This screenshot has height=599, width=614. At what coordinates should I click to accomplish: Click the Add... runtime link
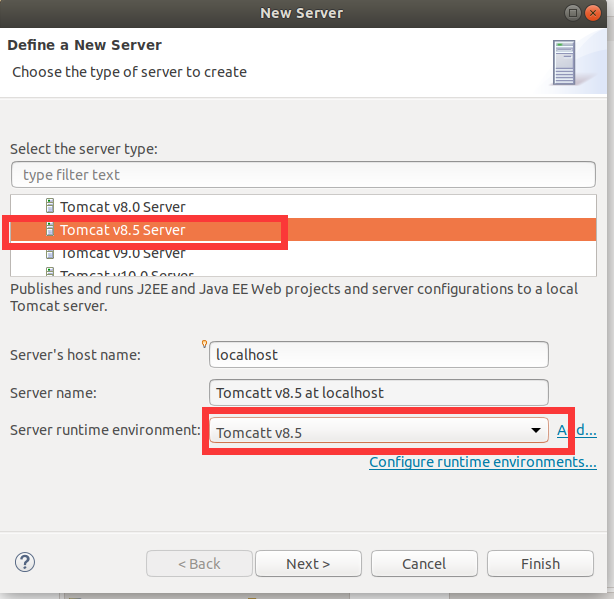[x=577, y=430]
